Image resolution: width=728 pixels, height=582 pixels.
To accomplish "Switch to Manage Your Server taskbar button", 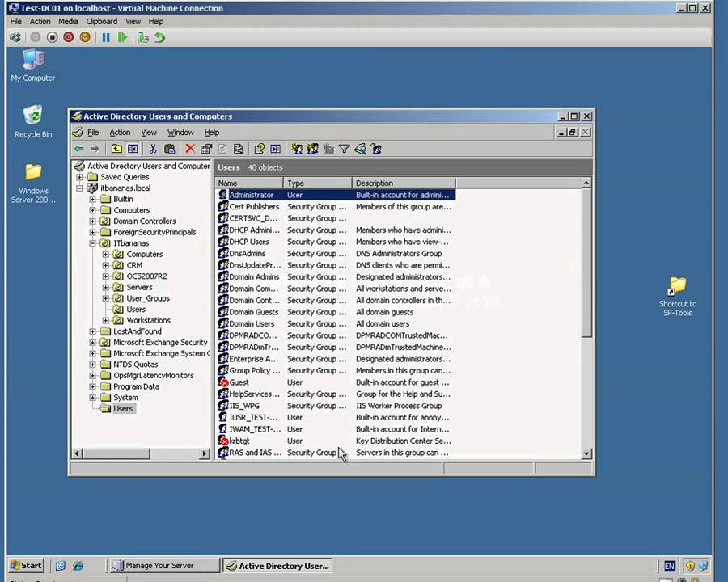I will (x=165, y=565).
